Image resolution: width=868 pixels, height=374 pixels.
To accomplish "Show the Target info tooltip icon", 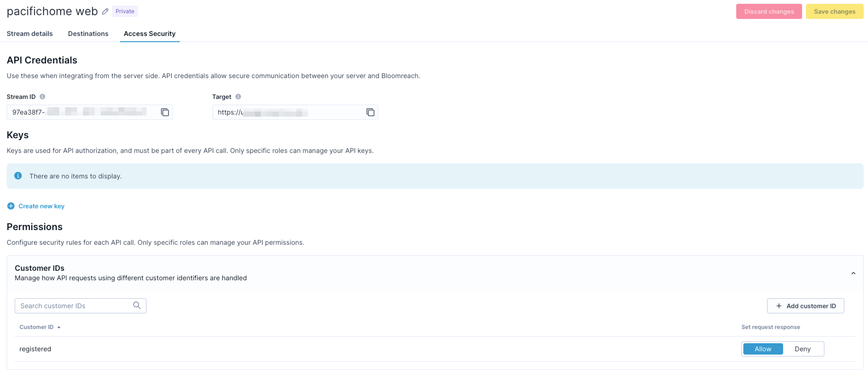I will pos(238,97).
